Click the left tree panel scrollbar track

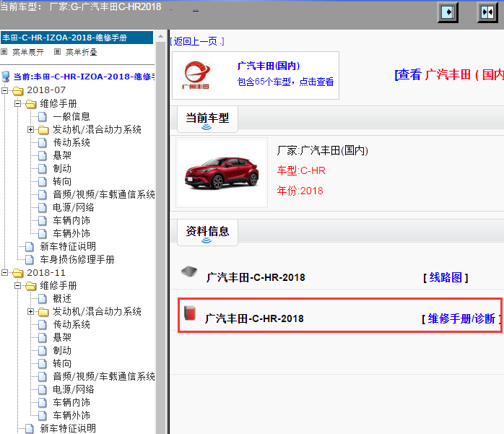pyautogui.click(x=161, y=238)
